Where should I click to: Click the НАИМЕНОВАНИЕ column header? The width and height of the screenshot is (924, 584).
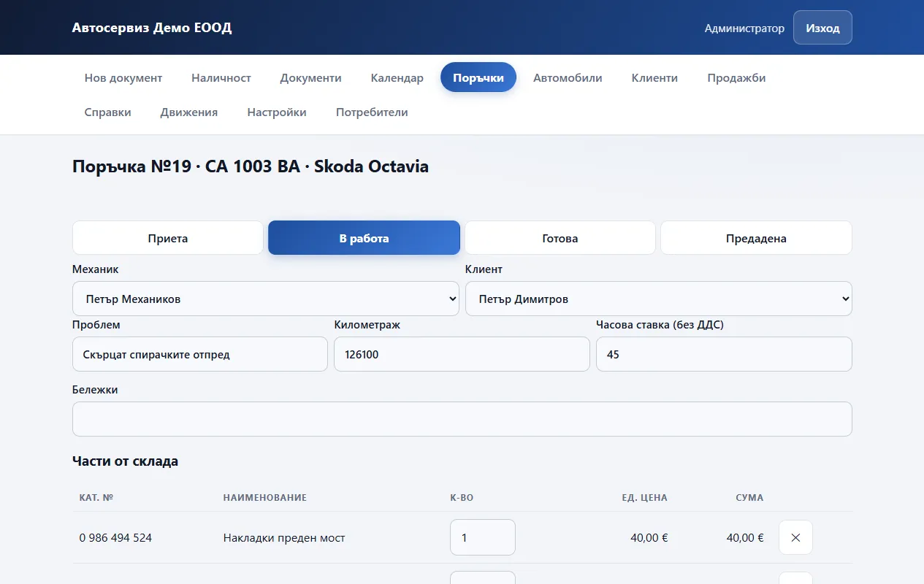click(265, 498)
